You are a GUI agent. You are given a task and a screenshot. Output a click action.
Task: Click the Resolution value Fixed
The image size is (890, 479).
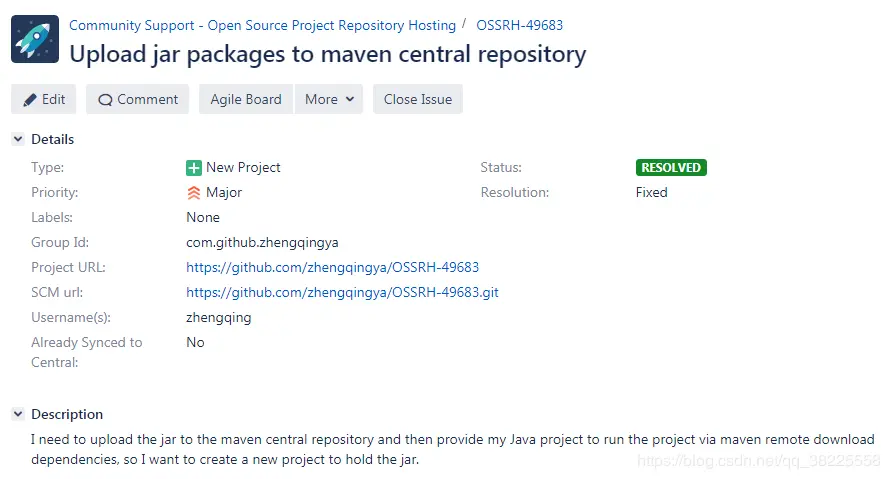651,192
